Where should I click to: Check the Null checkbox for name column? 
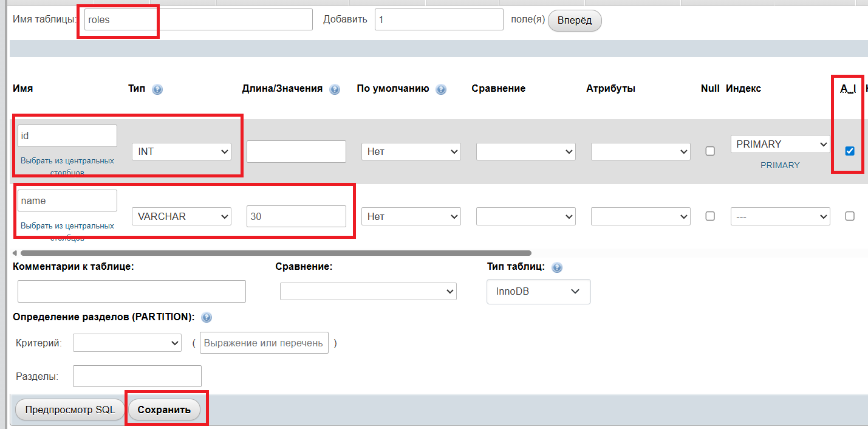tap(710, 216)
